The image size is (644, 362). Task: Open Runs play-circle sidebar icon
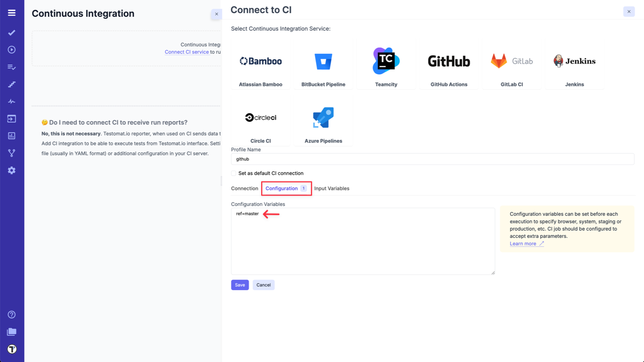click(x=12, y=50)
